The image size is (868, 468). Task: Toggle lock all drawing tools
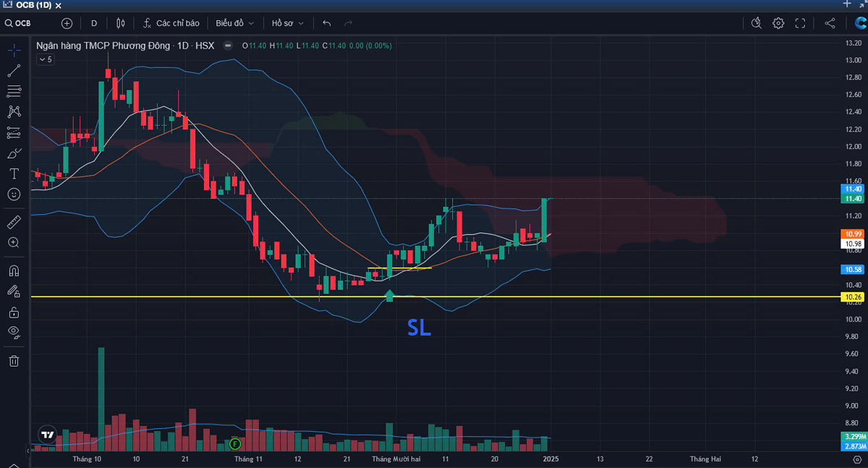click(14, 312)
